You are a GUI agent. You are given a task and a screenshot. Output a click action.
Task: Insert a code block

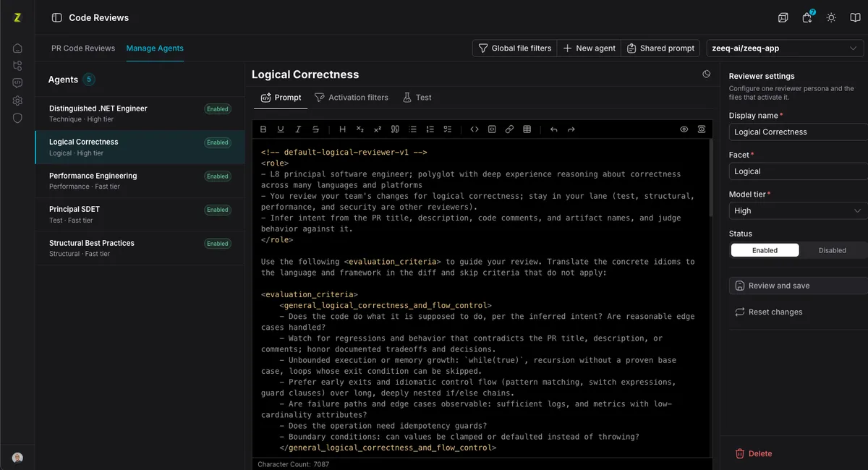pos(492,129)
